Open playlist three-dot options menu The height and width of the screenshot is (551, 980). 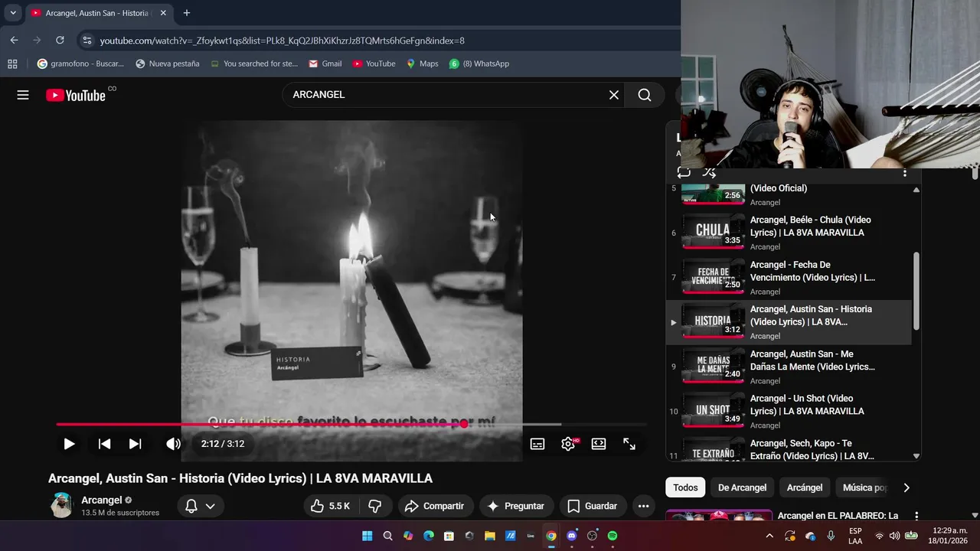pos(905,173)
